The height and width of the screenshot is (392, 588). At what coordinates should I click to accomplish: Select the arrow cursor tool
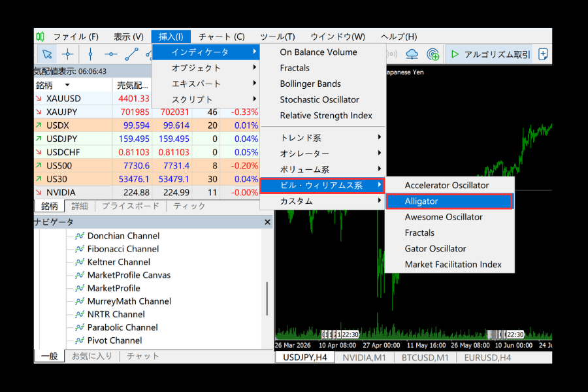[47, 54]
